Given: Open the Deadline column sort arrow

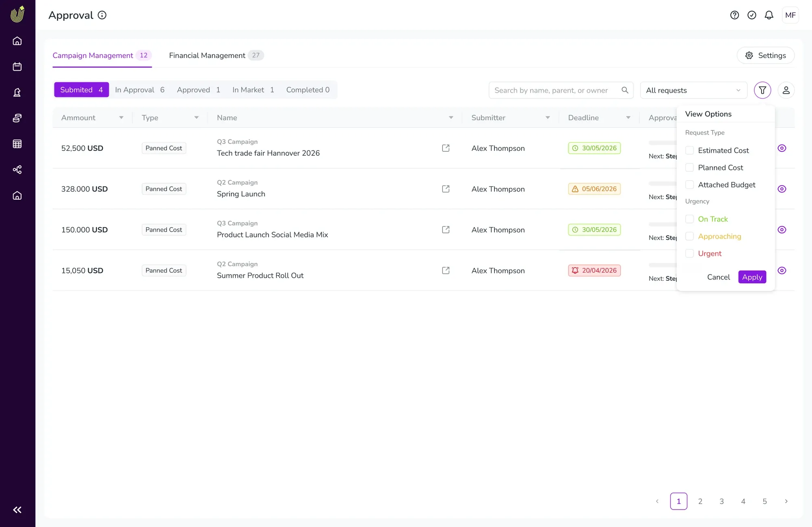Looking at the screenshot, I should coord(628,118).
